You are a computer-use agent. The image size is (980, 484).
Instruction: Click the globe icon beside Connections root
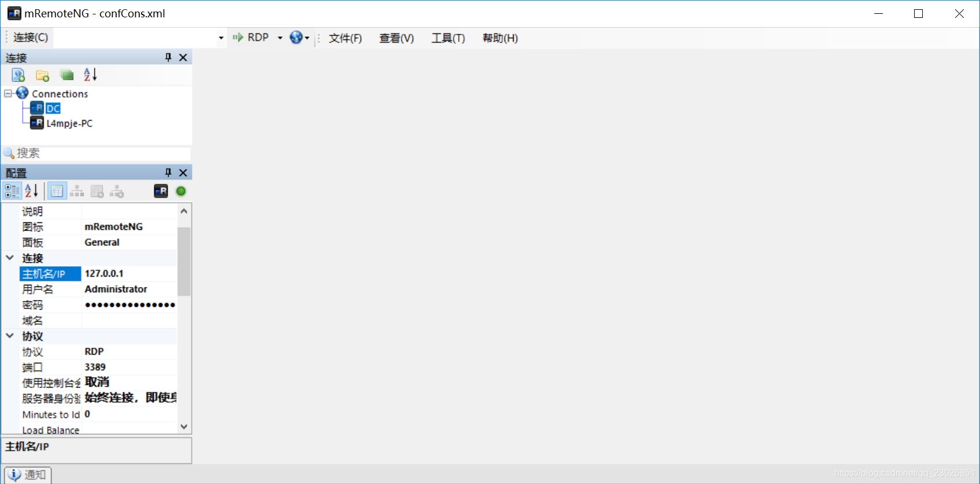22,93
